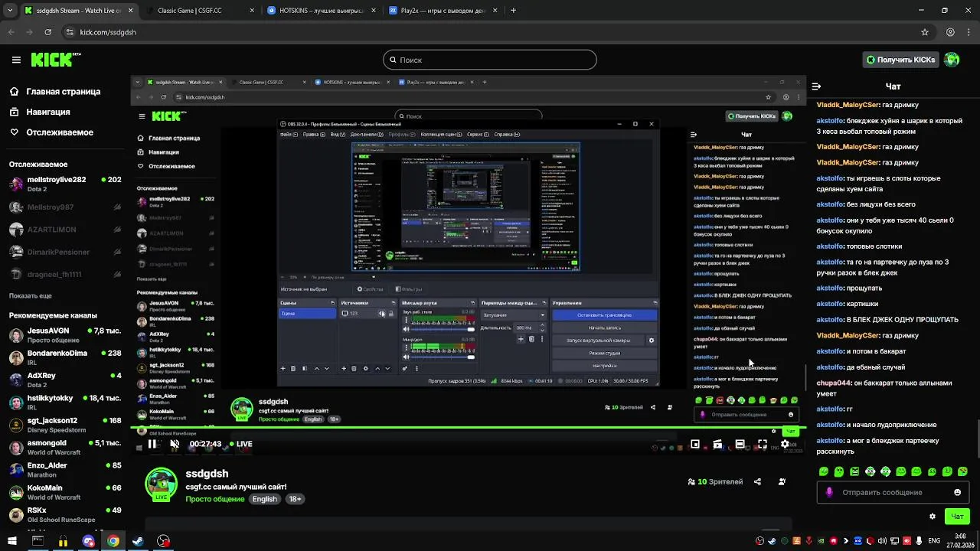
Task: Open chat settings gear next to Чат button
Action: click(x=932, y=517)
